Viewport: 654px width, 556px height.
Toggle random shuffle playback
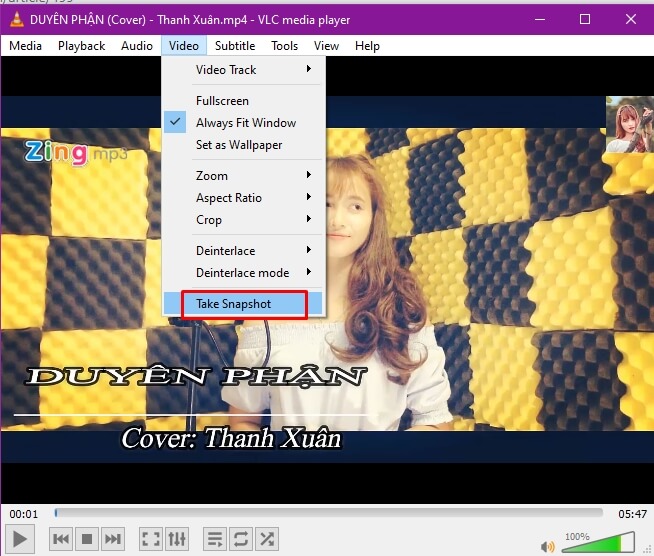[267, 539]
